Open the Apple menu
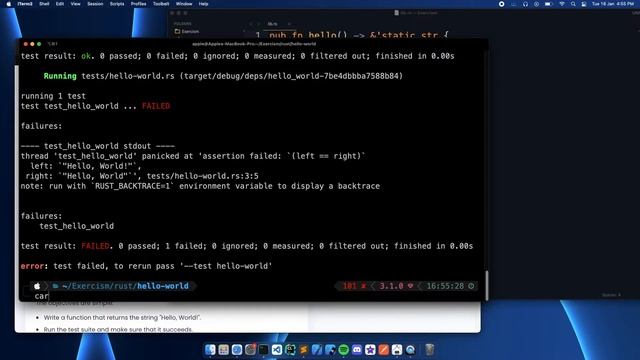 [9, 4]
